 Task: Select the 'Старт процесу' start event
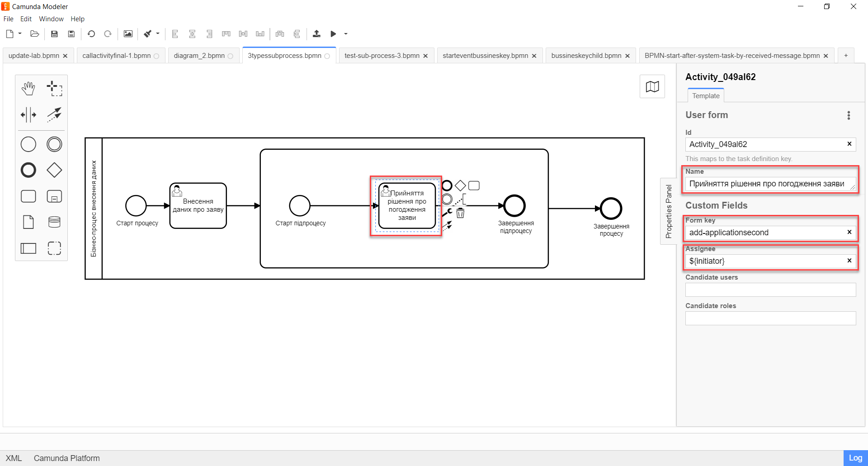(136, 206)
